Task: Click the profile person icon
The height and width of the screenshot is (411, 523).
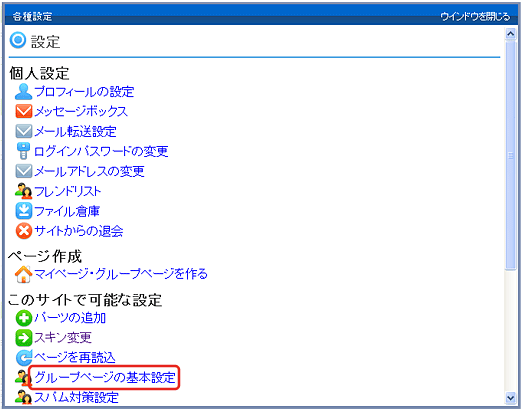Action: (x=23, y=92)
